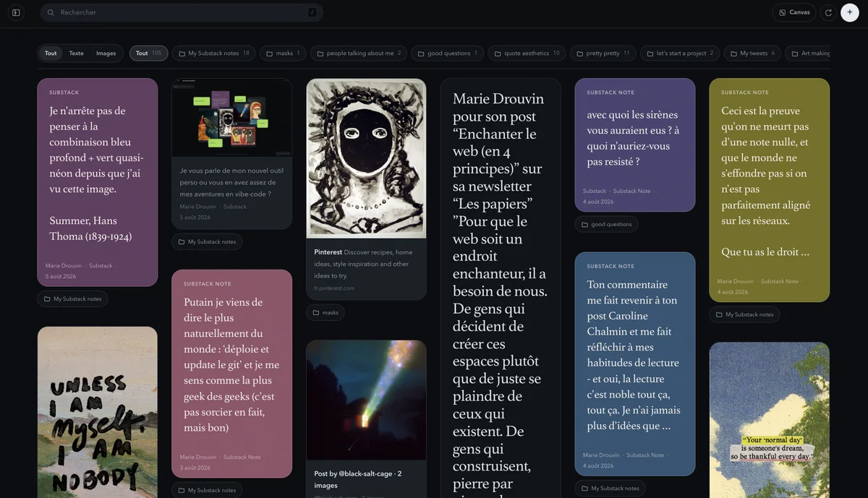This screenshot has height=498, width=868.
Task: Toggle the sidebar panel icon
Action: point(16,12)
